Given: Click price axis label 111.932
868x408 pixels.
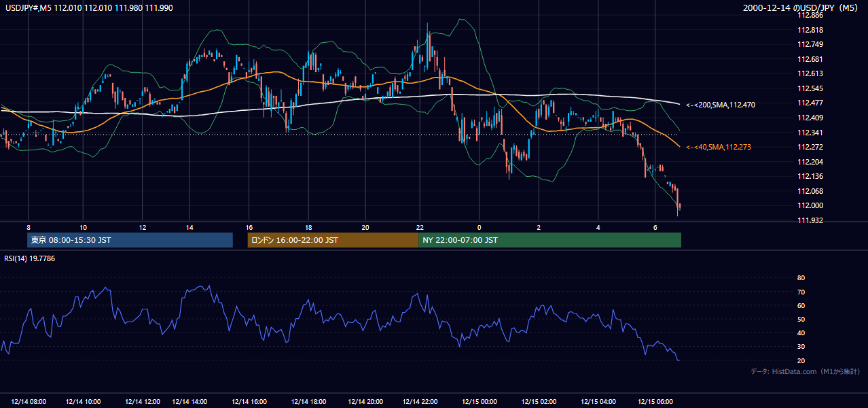Looking at the screenshot, I should (812, 220).
